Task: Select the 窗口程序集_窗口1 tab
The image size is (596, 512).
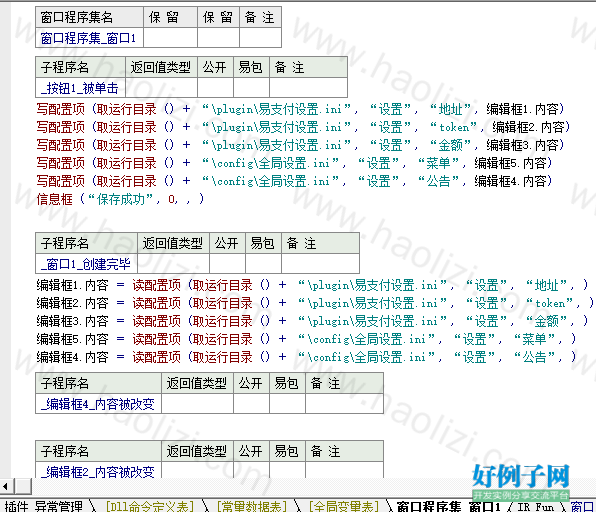Action: coord(448,506)
